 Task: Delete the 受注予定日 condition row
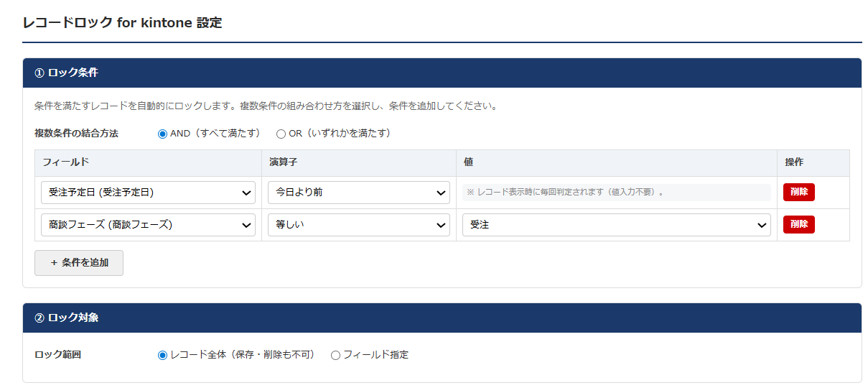pos(799,193)
